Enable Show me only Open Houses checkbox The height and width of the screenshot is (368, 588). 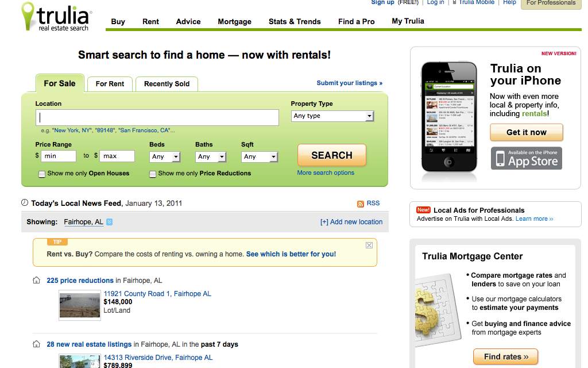click(42, 174)
